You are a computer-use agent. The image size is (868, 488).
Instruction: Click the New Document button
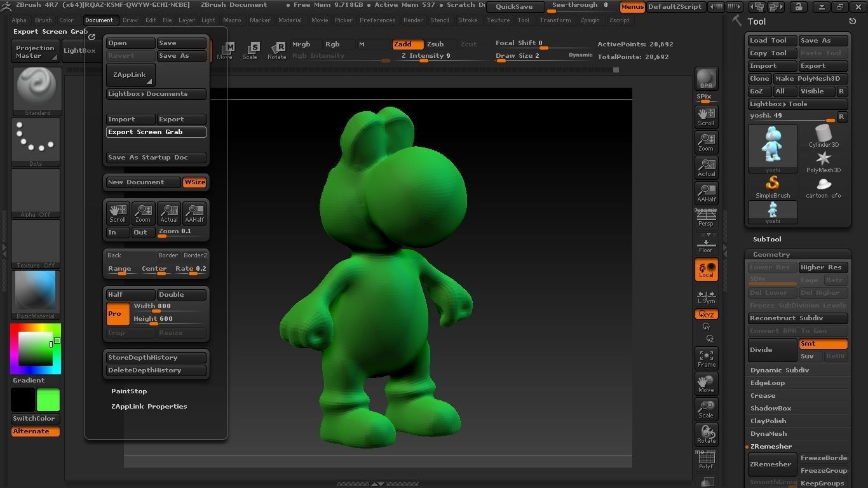coord(144,182)
